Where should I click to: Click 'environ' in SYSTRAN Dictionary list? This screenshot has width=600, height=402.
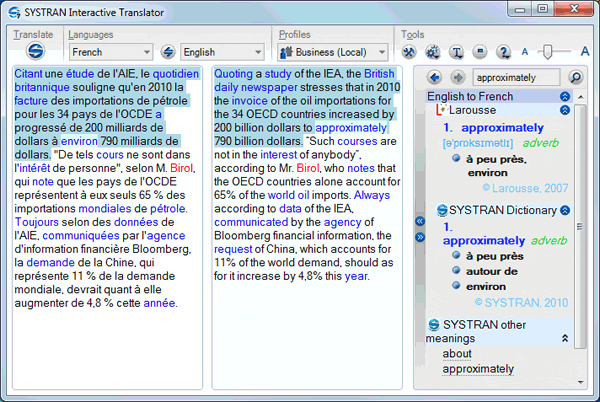[x=486, y=287]
